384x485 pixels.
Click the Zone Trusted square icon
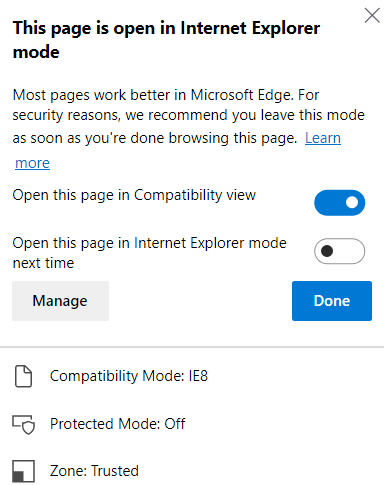[x=24, y=471]
